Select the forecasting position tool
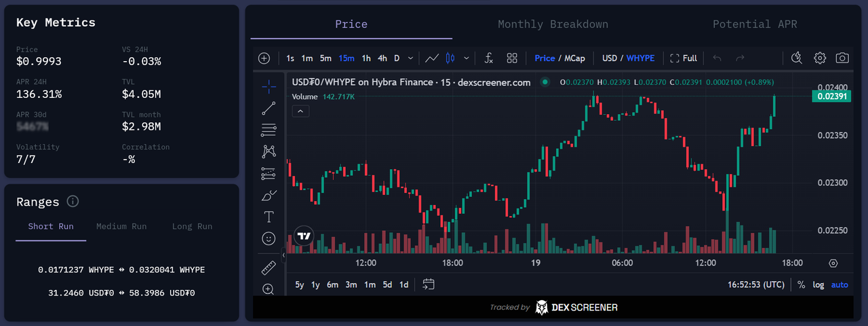Screen dimensions: 868x326 [269, 173]
